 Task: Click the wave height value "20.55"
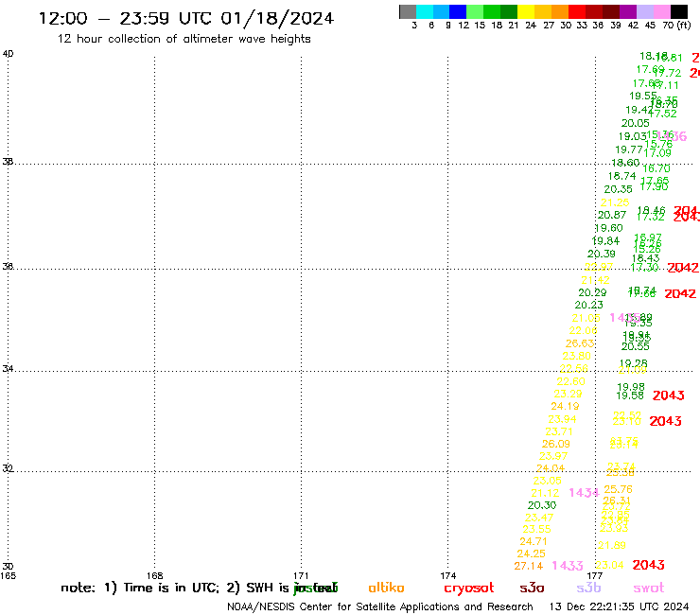click(x=636, y=346)
